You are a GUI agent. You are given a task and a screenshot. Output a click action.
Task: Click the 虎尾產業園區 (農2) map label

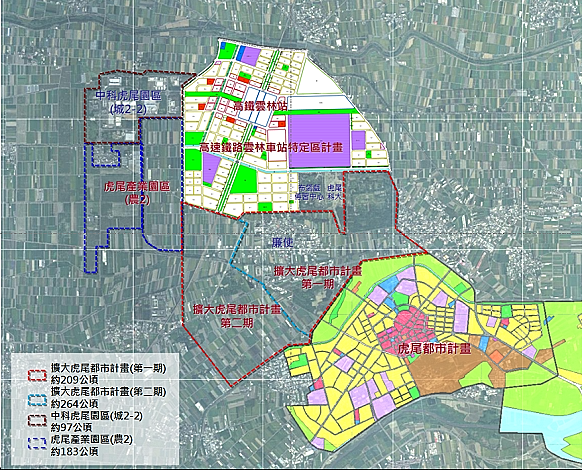pyautogui.click(x=137, y=193)
